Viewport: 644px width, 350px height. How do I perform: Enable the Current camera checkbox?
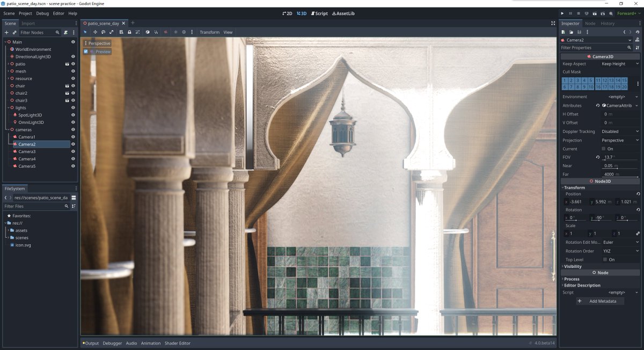(604, 149)
